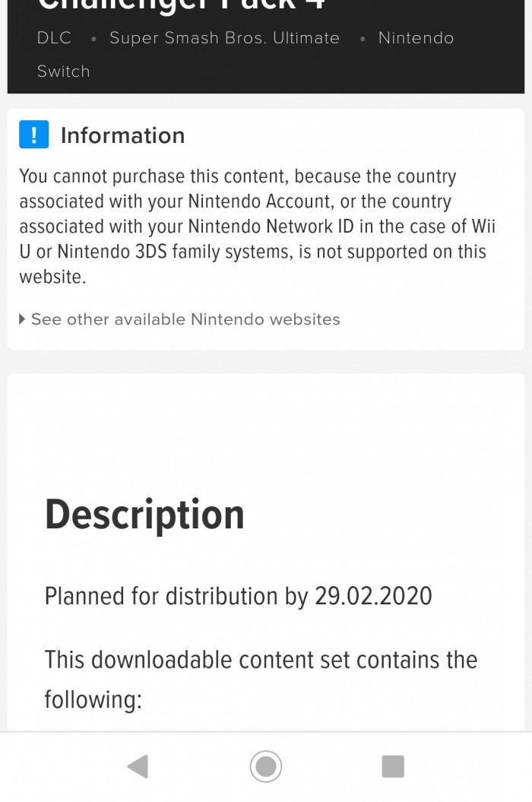
Task: Tap the "Super Smash Bros. Ultimate" label
Action: click(x=224, y=38)
